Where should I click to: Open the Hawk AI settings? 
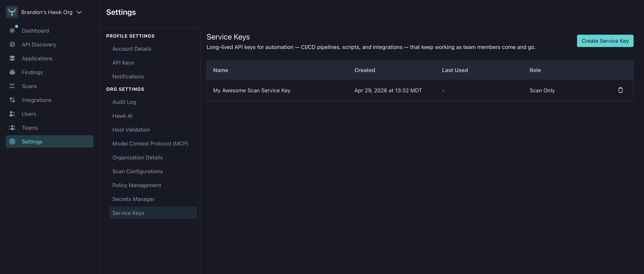(x=122, y=116)
